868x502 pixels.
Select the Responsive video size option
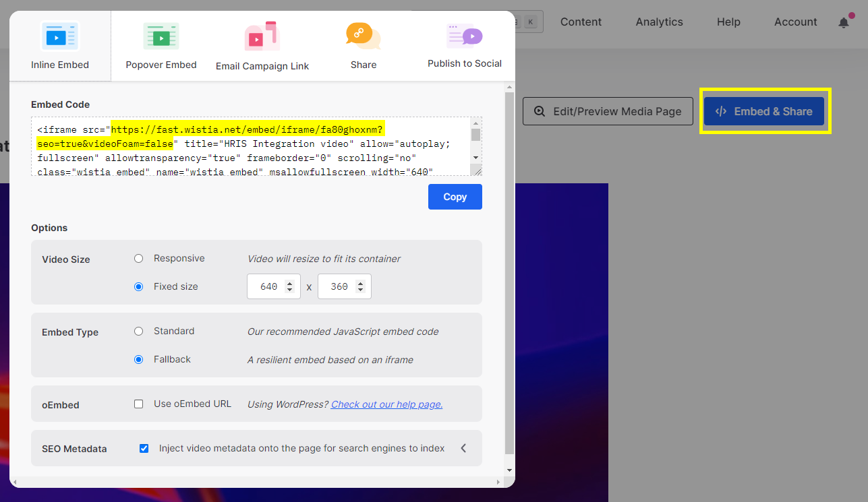pos(138,258)
